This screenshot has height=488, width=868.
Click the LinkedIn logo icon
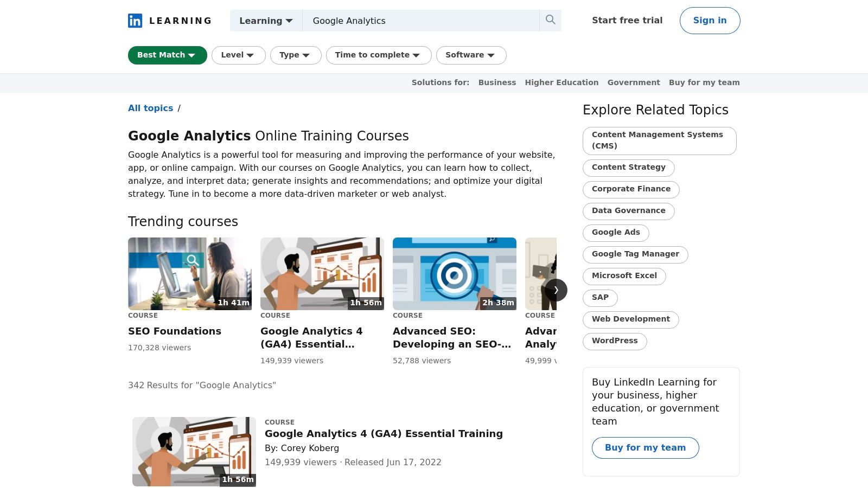pyautogui.click(x=135, y=21)
